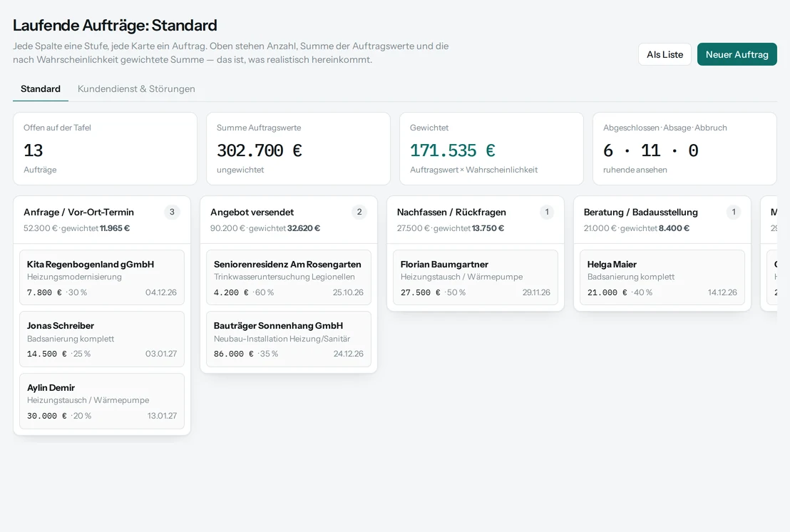The width and height of the screenshot is (790, 532).
Task: Click the 'Neubau-Installation Heizung/Sanitär' description
Action: click(x=282, y=339)
